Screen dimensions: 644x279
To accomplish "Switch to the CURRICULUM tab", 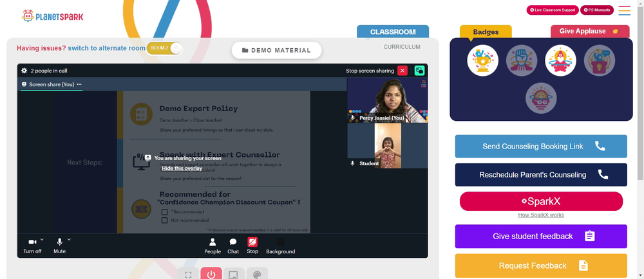I will tap(402, 47).
